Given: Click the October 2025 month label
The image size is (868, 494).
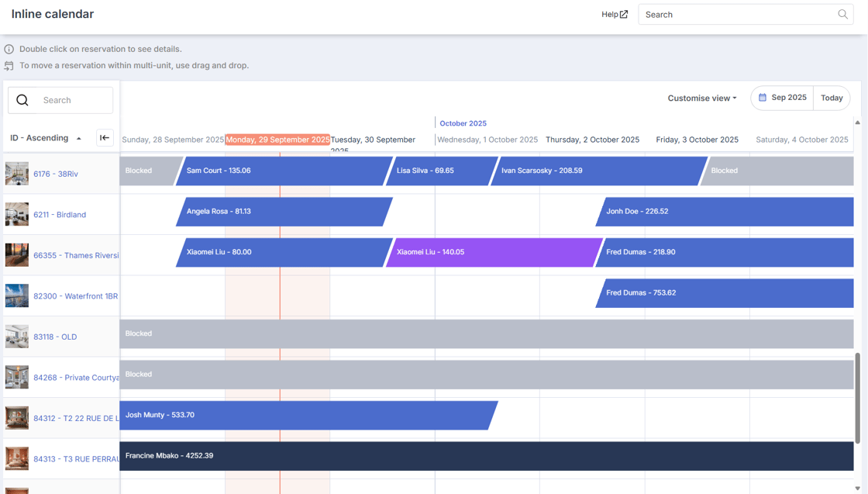Looking at the screenshot, I should point(463,123).
